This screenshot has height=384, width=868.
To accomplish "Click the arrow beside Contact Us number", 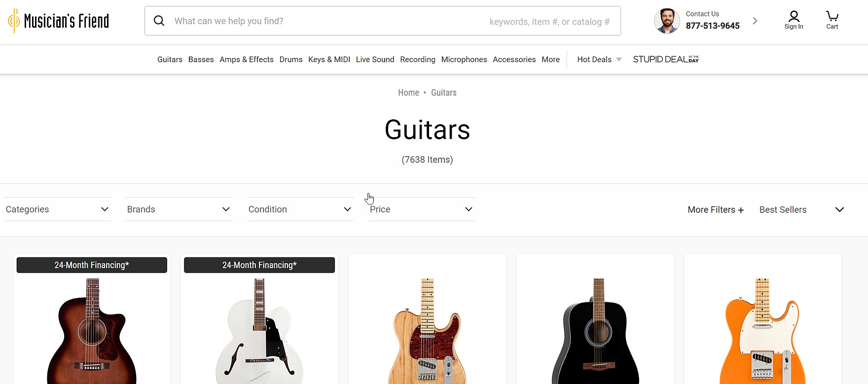I will click(x=755, y=21).
